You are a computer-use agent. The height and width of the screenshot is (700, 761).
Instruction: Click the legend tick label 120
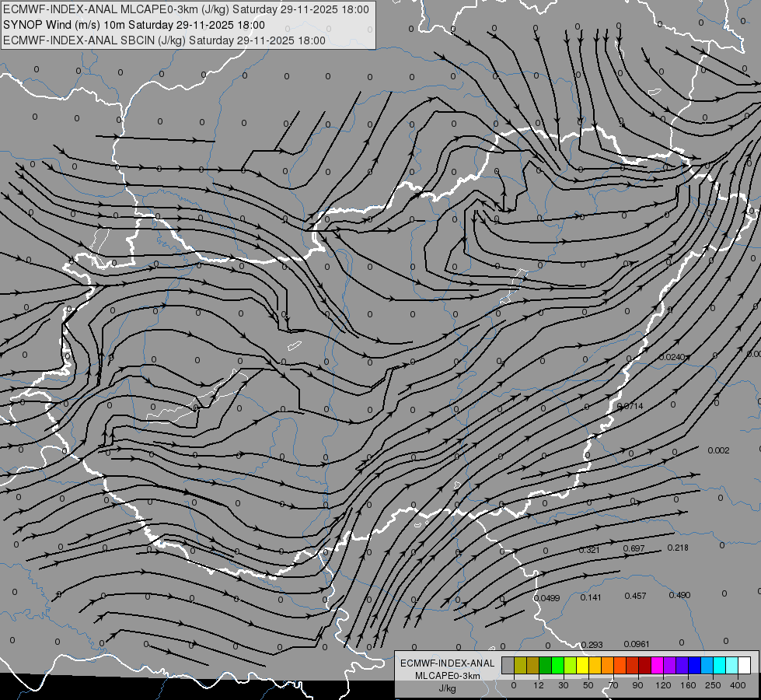click(x=664, y=685)
